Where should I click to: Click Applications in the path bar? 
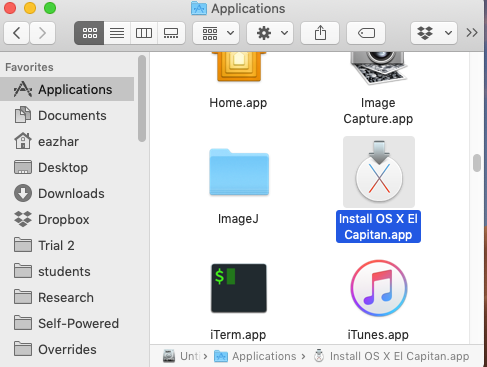[x=255, y=356]
